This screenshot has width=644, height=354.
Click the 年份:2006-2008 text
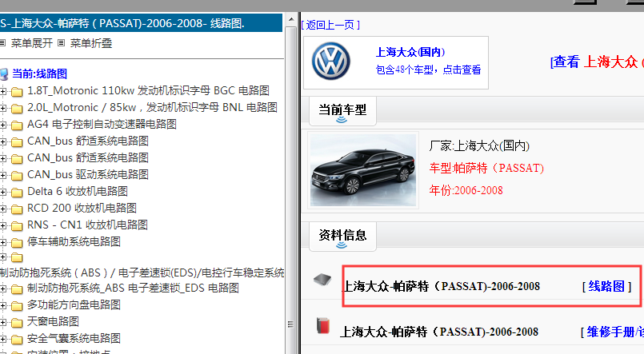(466, 190)
